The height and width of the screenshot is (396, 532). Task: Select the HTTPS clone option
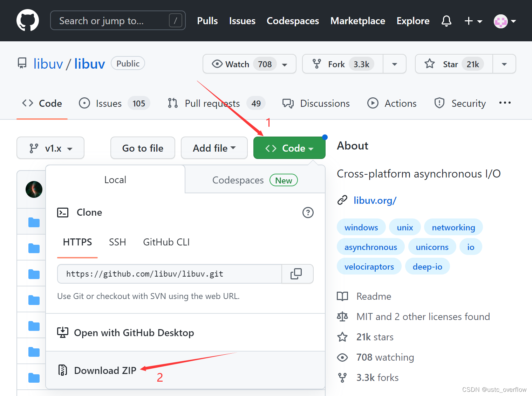coord(77,242)
